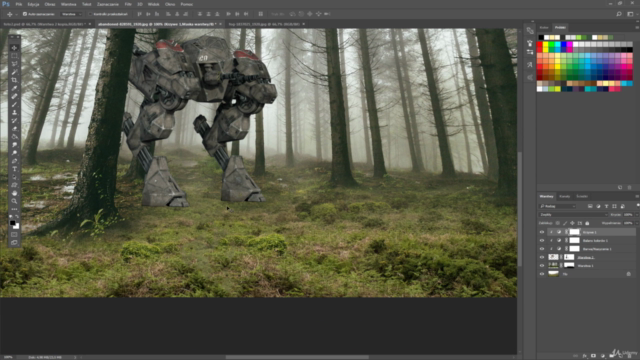Switch default foreground/background colors icon
This screenshot has width=640, height=360.
click(x=11, y=216)
